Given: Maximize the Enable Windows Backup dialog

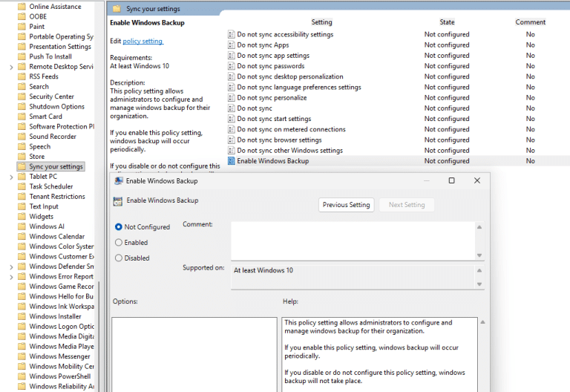Looking at the screenshot, I should [451, 180].
